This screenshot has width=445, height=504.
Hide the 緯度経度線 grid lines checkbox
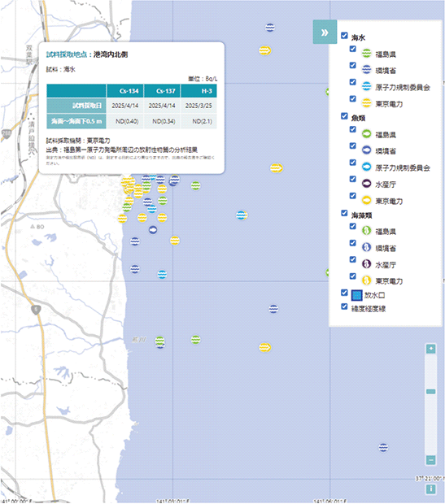[344, 306]
